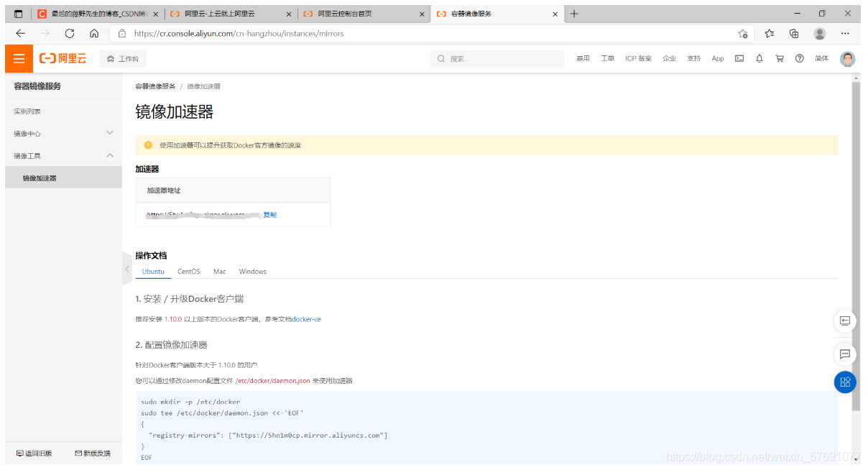Select the Ubuntu documentation tab
The width and height of the screenshot is (868, 470).
click(153, 272)
